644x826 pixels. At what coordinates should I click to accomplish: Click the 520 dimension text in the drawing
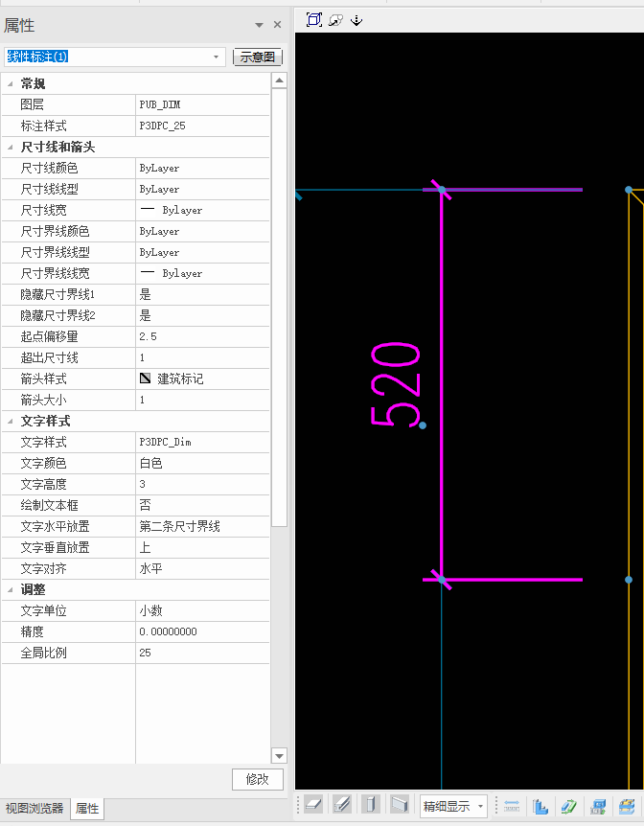pyautogui.click(x=396, y=383)
